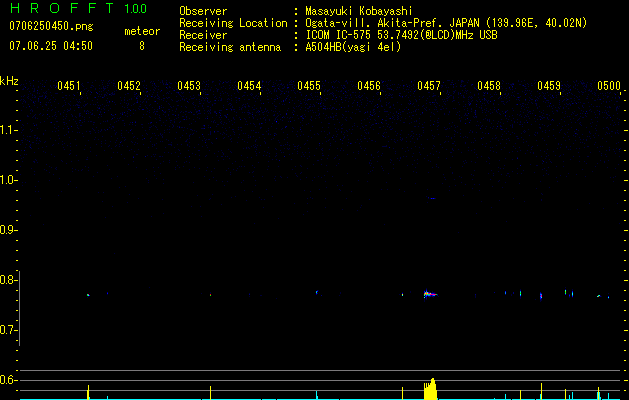Click the large meteor echo at 0457
Image resolution: width=629 pixels, height=400 pixels.
coord(430,294)
